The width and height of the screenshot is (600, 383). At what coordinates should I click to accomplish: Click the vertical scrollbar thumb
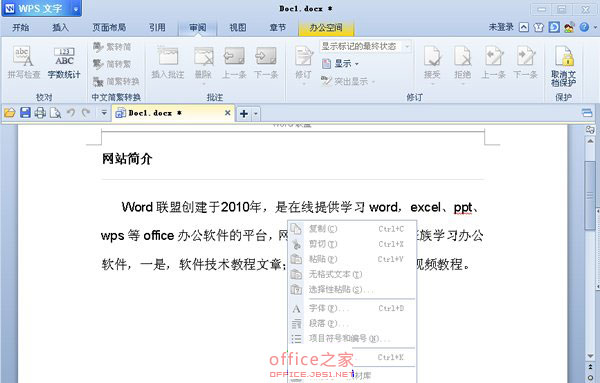(x=590, y=196)
